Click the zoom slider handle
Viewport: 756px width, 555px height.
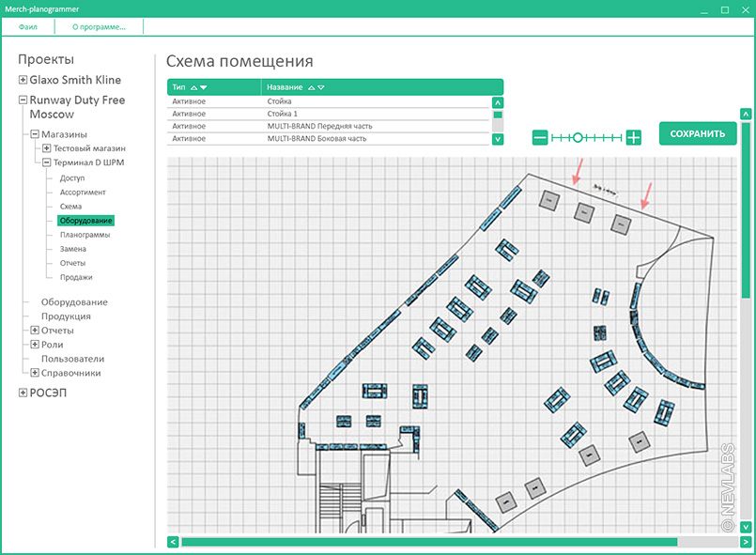[x=578, y=137]
